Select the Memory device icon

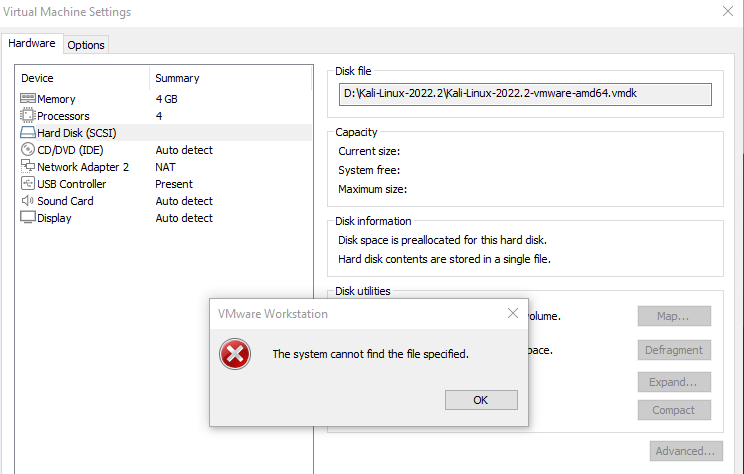click(x=28, y=98)
